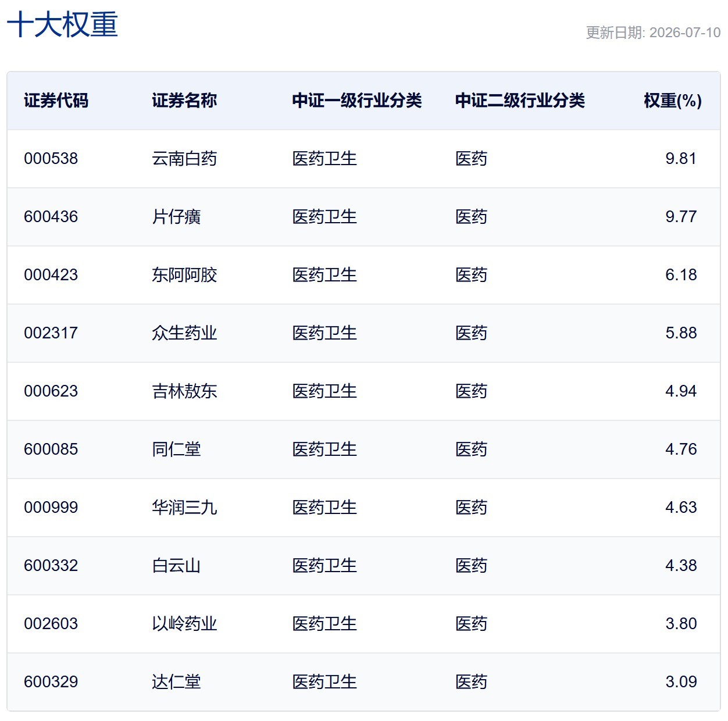
Task: Click 医药 second-level cell in 000623 row
Action: [472, 391]
